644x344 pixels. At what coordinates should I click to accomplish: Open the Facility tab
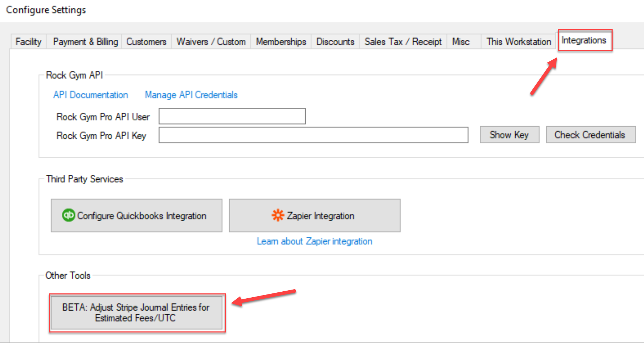point(29,42)
